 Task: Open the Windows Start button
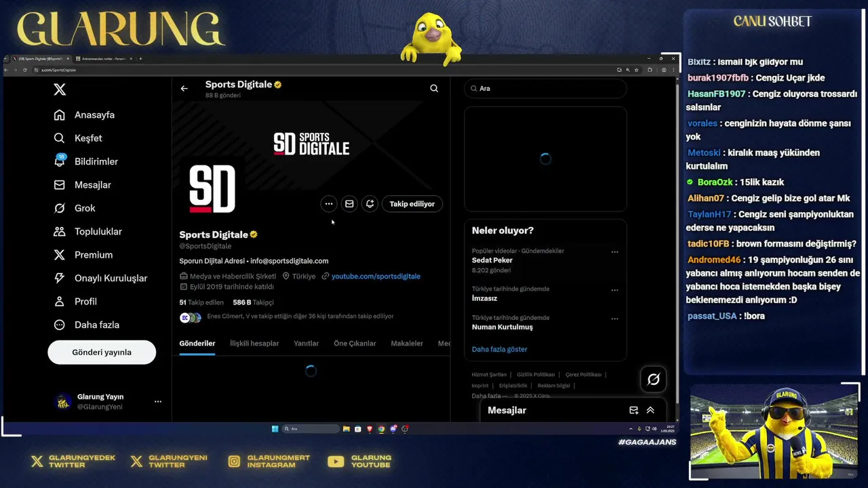click(x=275, y=428)
